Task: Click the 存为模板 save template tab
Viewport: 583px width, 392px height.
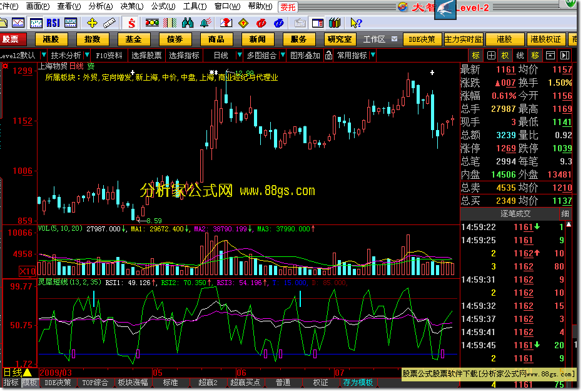Action: pos(358,383)
